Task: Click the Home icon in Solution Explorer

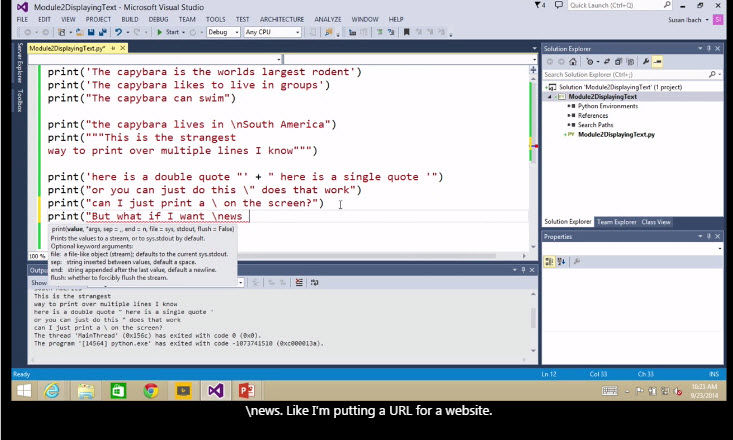Action: (x=573, y=62)
